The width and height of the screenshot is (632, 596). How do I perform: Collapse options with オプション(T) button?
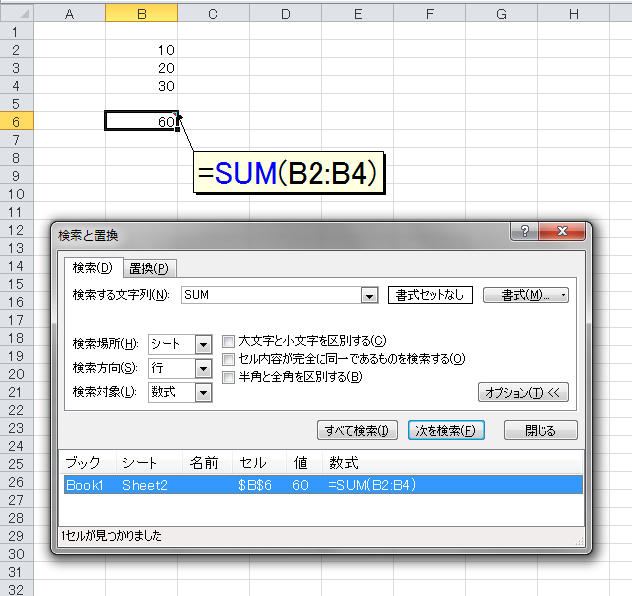click(x=523, y=392)
